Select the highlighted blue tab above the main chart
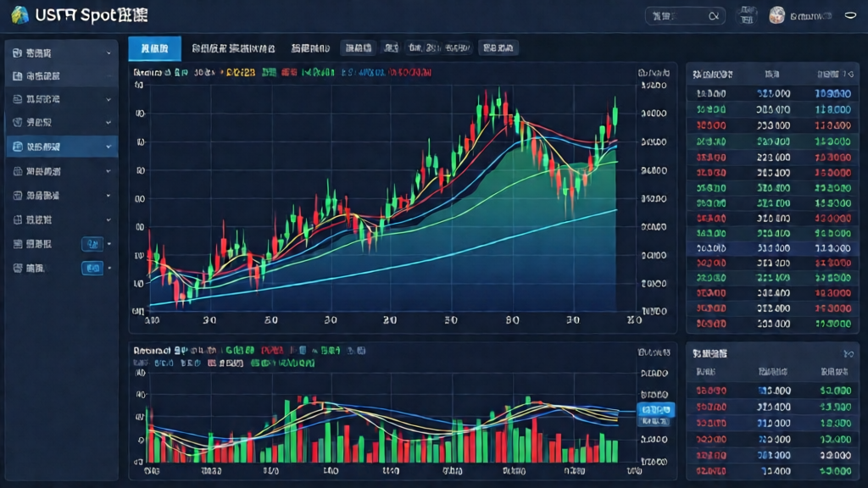Screen dimensions: 868x488 [154, 48]
